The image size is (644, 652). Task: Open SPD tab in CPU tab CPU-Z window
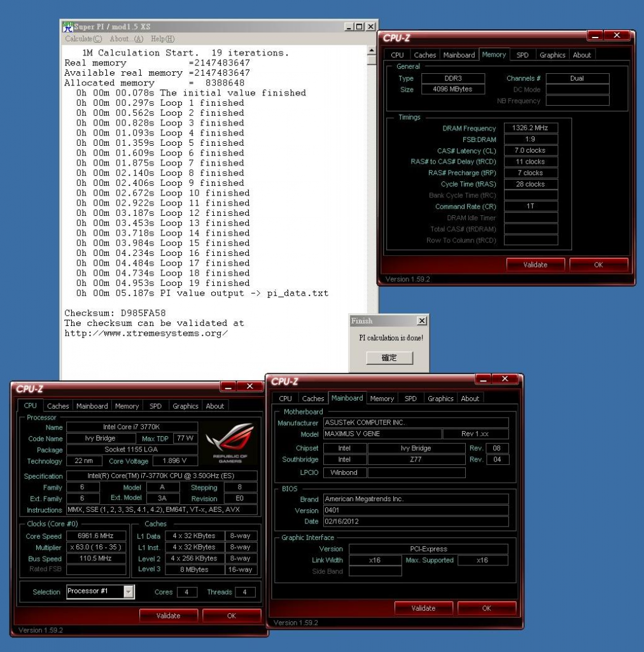pyautogui.click(x=155, y=406)
